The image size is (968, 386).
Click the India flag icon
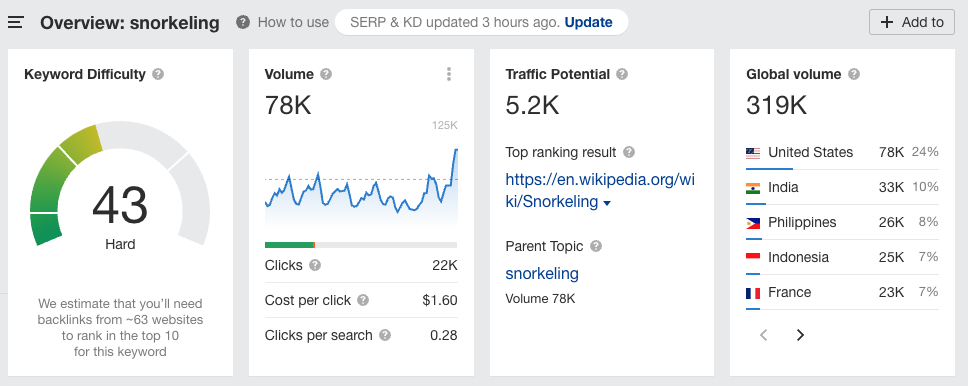point(753,188)
